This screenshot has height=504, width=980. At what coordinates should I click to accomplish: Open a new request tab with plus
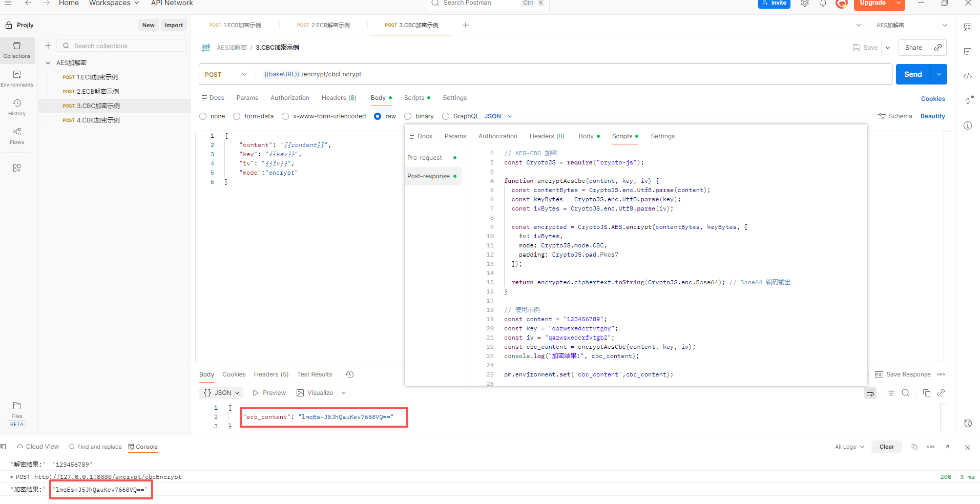[x=466, y=25]
